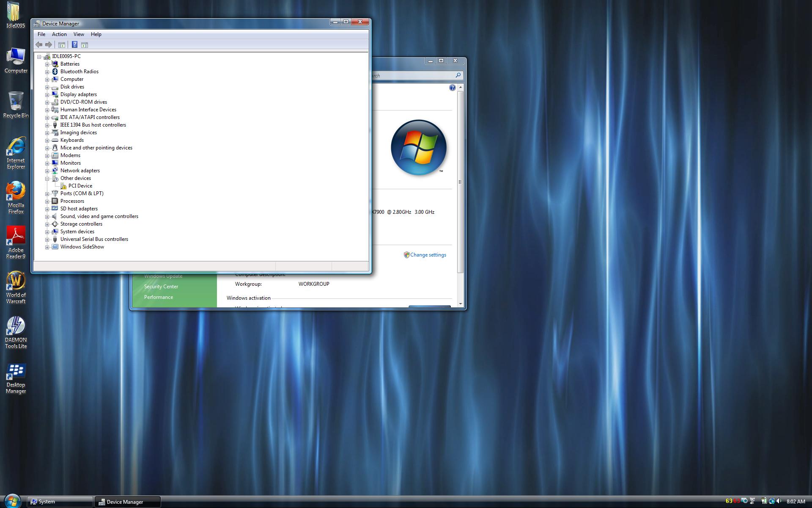
Task: Click the Mice and other pointing devices icon
Action: (55, 148)
